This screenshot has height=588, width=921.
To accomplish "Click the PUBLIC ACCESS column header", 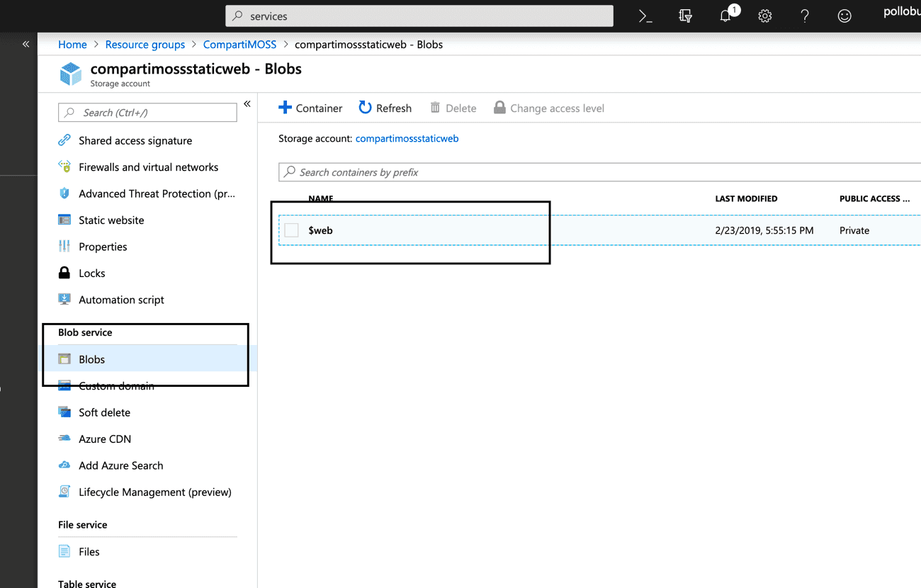I will 874,198.
